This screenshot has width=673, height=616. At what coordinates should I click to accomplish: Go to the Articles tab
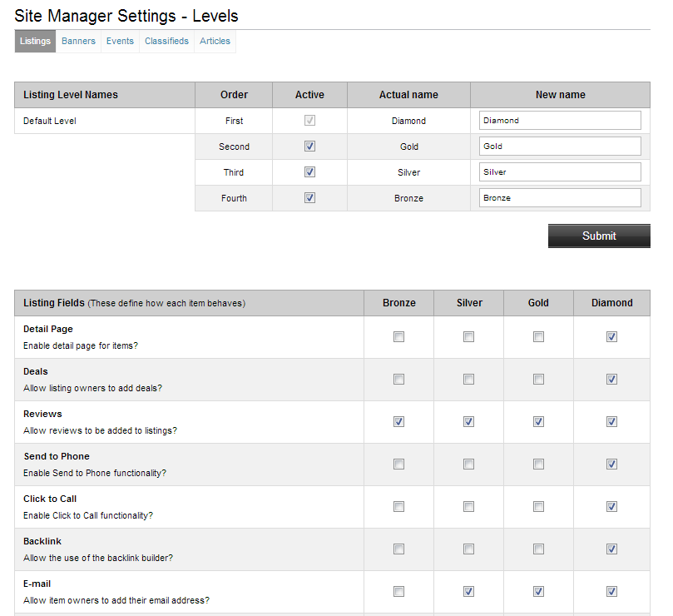point(215,42)
